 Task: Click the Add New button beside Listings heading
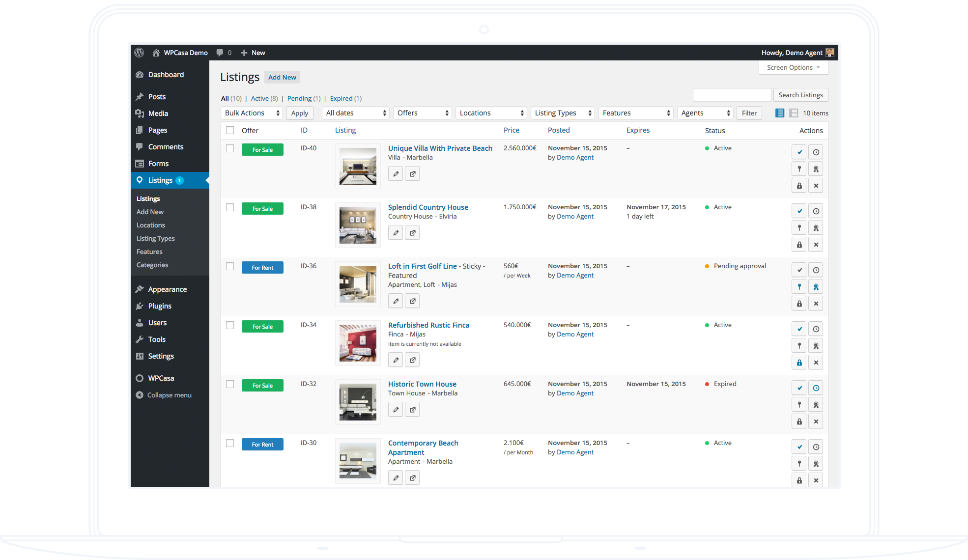(x=282, y=77)
